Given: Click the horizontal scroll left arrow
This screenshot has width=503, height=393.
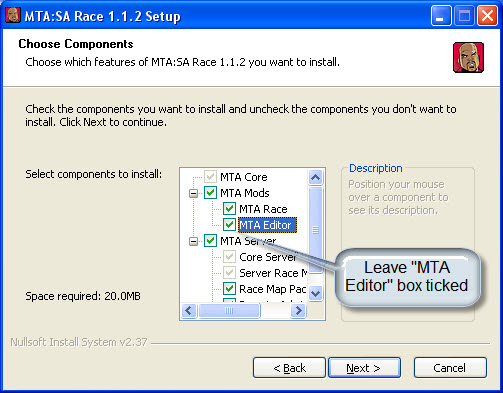Looking at the screenshot, I should point(189,311).
